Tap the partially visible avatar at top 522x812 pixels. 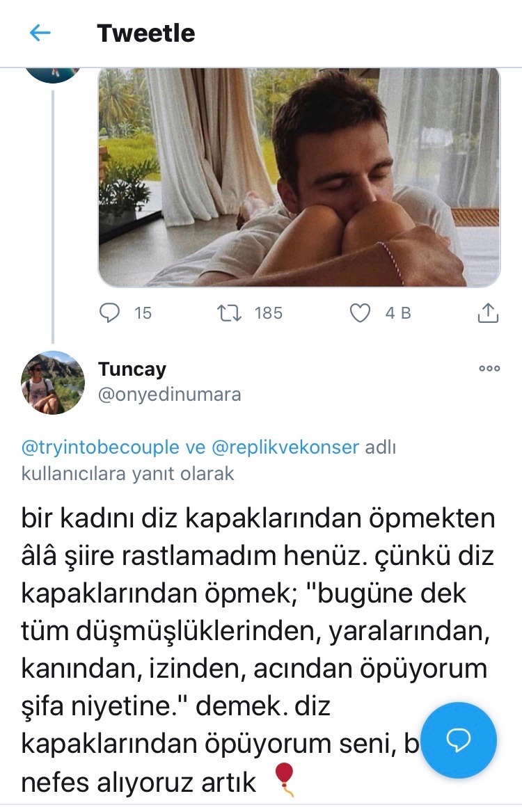click(x=53, y=74)
